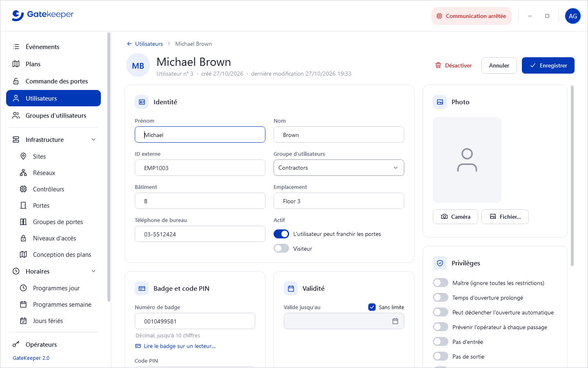
Task: Click the Prénom input field
Action: [x=200, y=135]
